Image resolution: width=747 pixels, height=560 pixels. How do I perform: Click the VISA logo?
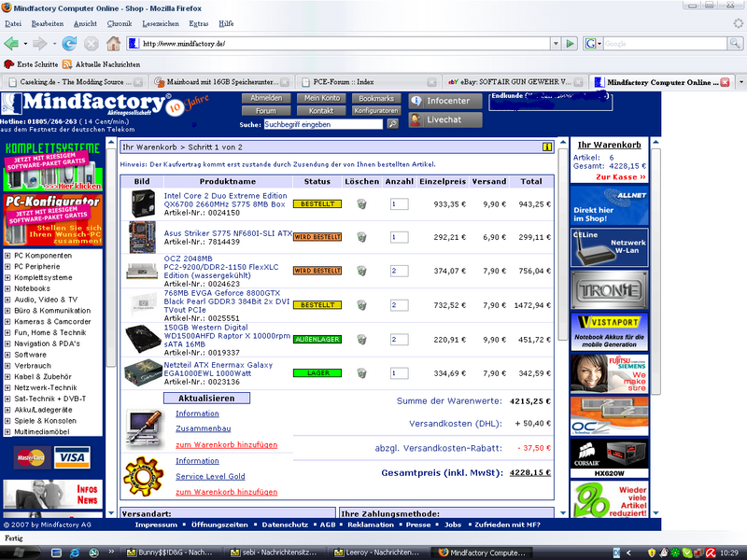click(72, 457)
